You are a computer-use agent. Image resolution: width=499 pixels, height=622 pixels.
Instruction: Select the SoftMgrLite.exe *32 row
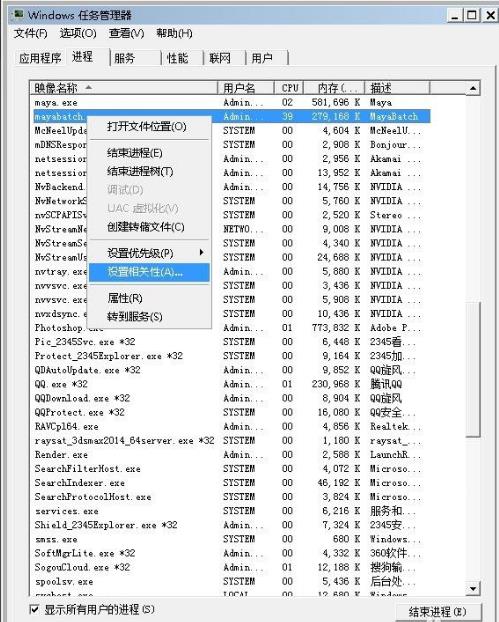230,553
